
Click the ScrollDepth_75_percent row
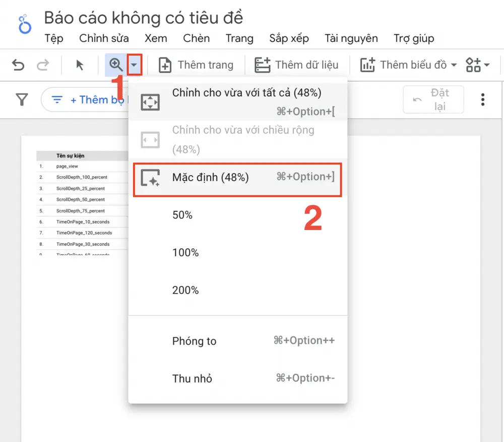pyautogui.click(x=82, y=211)
